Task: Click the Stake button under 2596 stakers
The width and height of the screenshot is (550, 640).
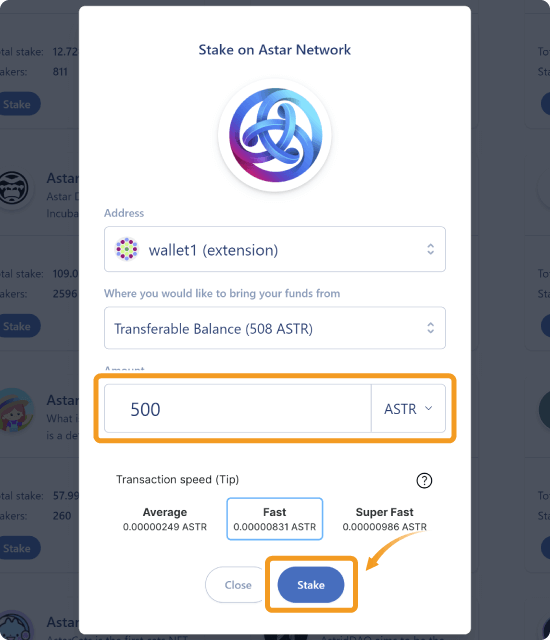Action: coord(18,326)
